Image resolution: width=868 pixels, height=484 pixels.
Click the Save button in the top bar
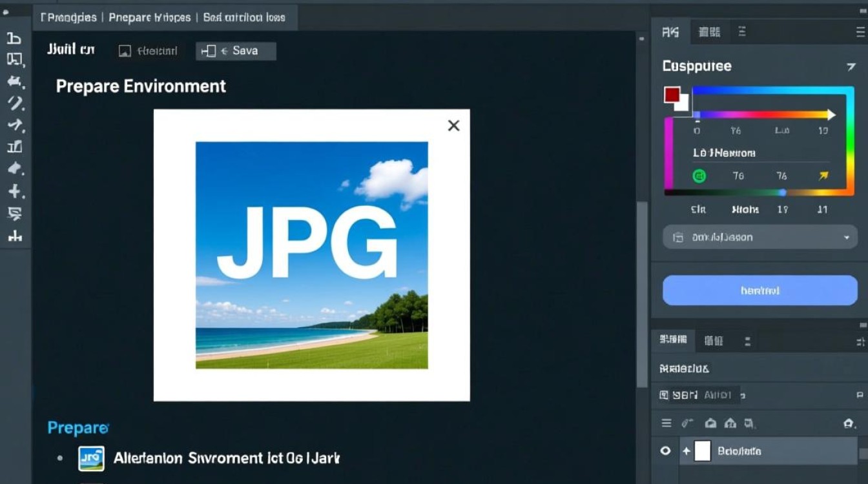[235, 50]
